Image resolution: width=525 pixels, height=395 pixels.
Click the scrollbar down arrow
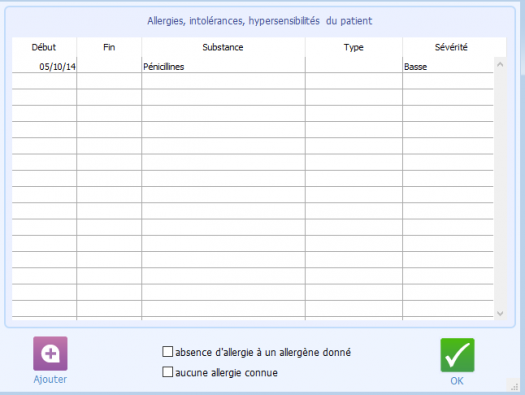pyautogui.click(x=500, y=314)
